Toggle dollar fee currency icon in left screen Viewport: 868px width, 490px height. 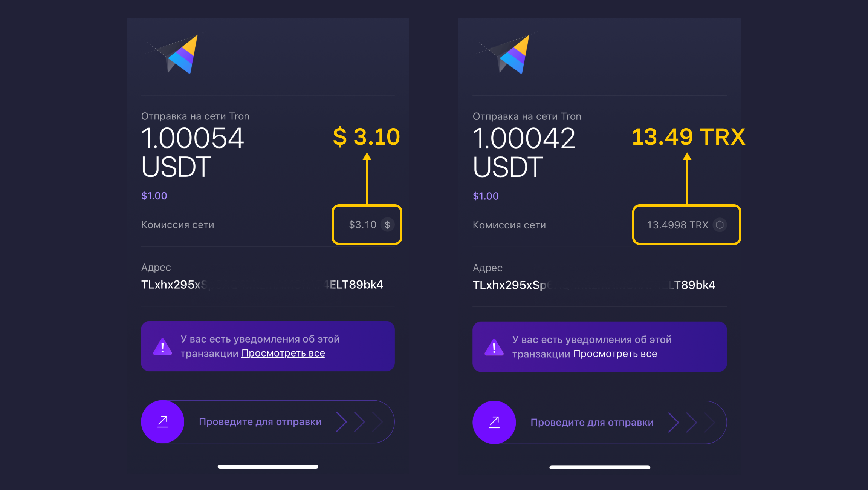coord(387,225)
